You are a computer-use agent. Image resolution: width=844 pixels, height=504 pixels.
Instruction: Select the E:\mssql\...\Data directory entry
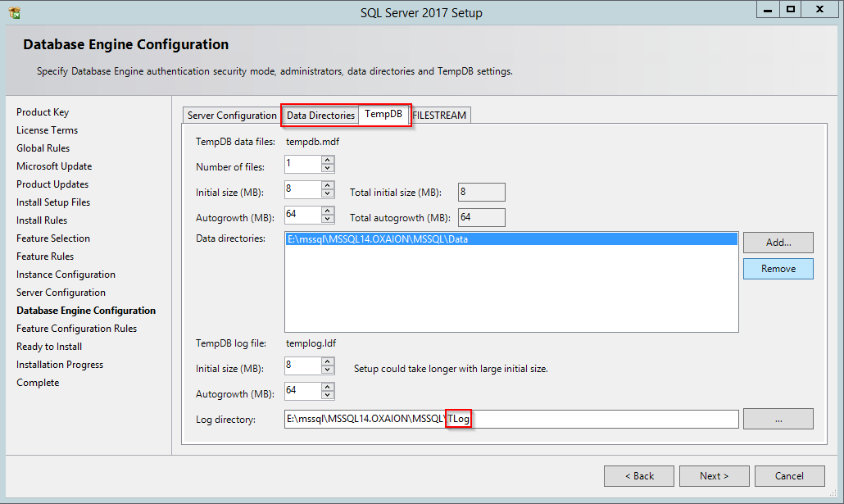tap(511, 239)
